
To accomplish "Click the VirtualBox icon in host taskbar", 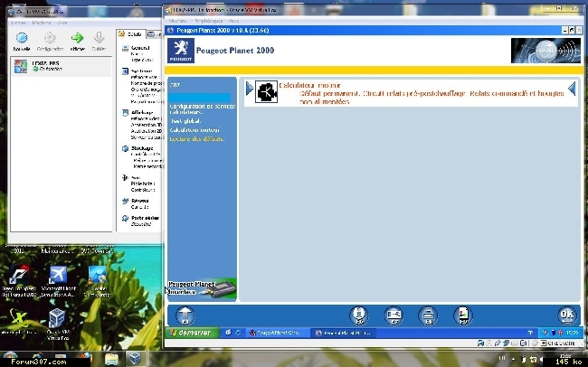I will [x=135, y=359].
